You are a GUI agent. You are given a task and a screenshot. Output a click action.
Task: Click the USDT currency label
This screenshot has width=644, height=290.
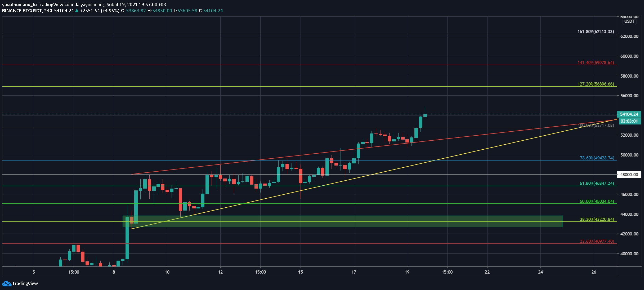pyautogui.click(x=629, y=21)
